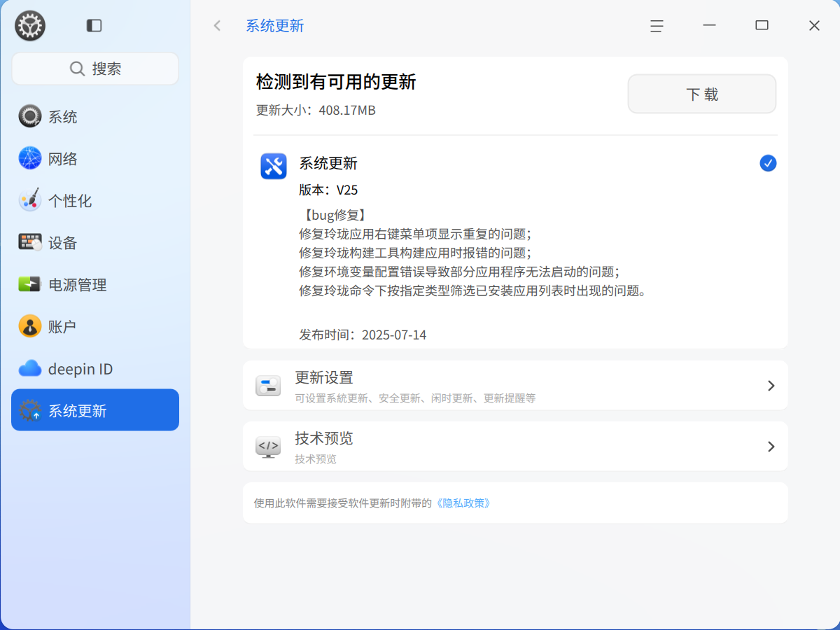This screenshot has width=840, height=630.
Task: Close the Control Center window
Action: [x=814, y=26]
